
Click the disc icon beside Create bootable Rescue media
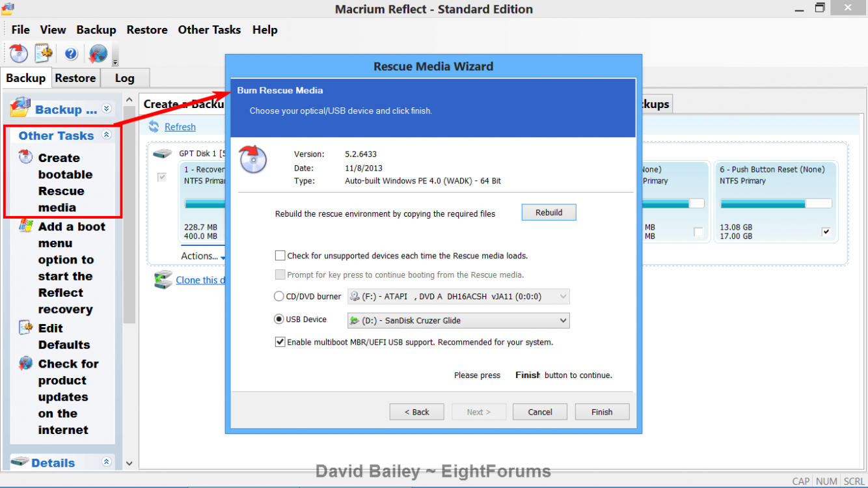click(25, 156)
